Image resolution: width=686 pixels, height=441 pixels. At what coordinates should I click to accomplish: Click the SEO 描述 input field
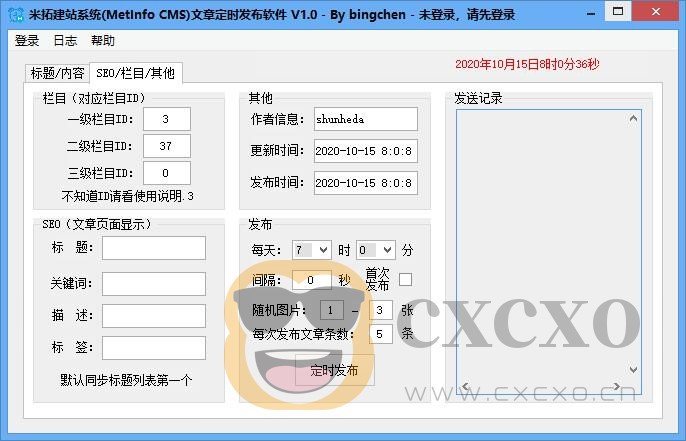(x=154, y=316)
